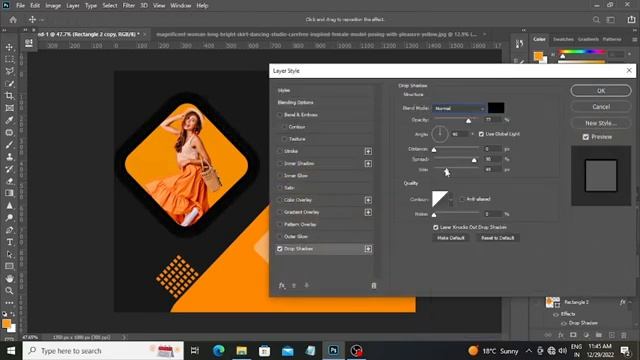Select the Gradient tool
640x360 pixels.
9,193
